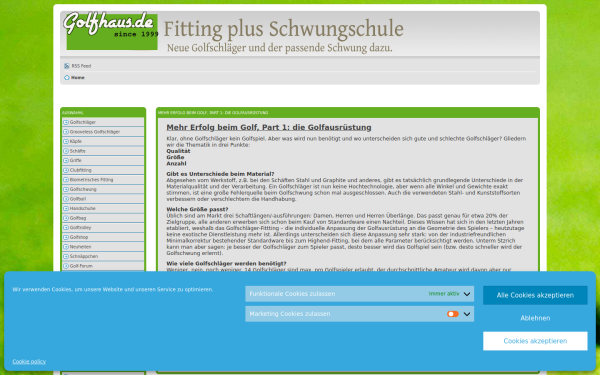This screenshot has height=375, width=600.
Task: Click heading Gibt es Unterschiede beim Material?
Action: 220,174
